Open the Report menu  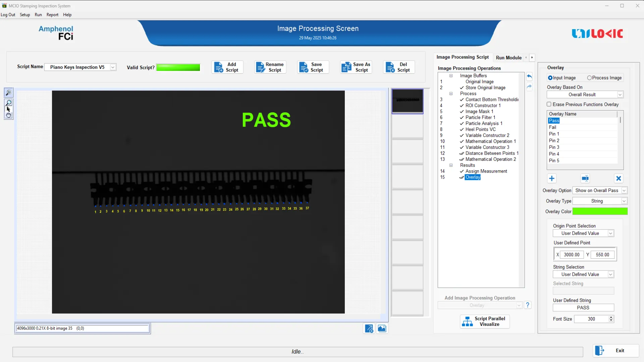52,15
